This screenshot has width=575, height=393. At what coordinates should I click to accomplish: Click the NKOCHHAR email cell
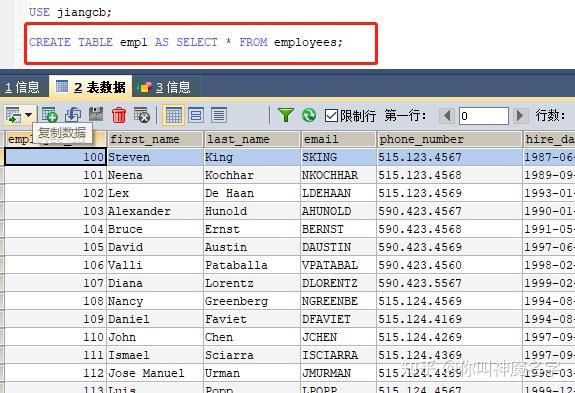338,175
